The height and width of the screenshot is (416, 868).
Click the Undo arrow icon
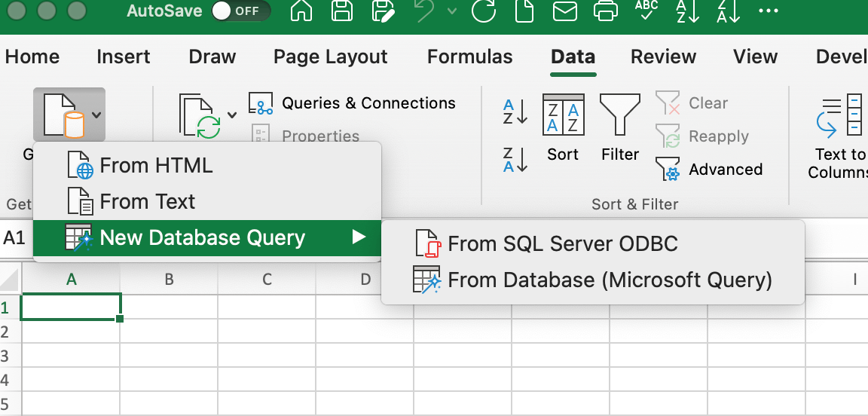(425, 11)
